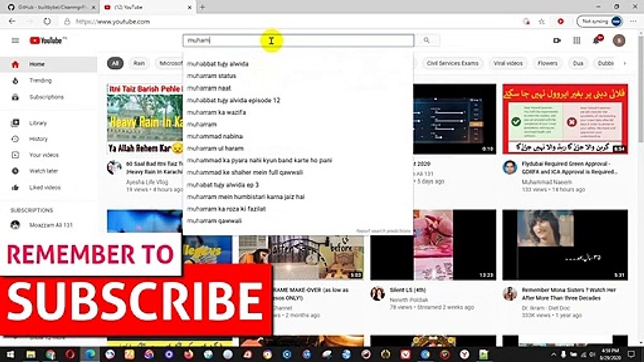Select the All filter chip

[115, 63]
